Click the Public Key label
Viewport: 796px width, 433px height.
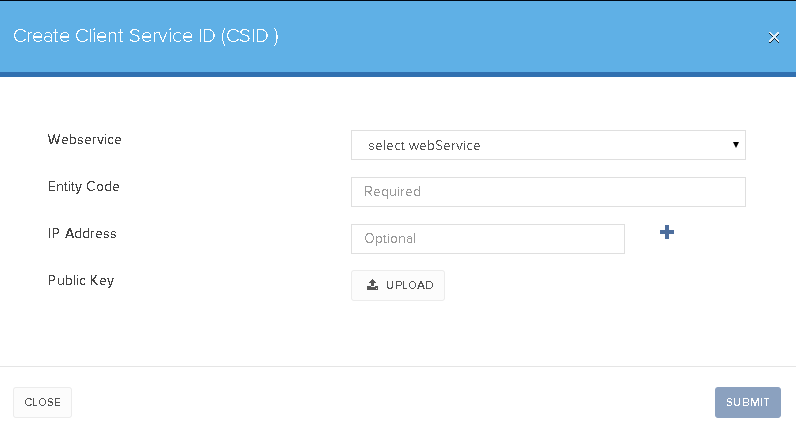[81, 281]
